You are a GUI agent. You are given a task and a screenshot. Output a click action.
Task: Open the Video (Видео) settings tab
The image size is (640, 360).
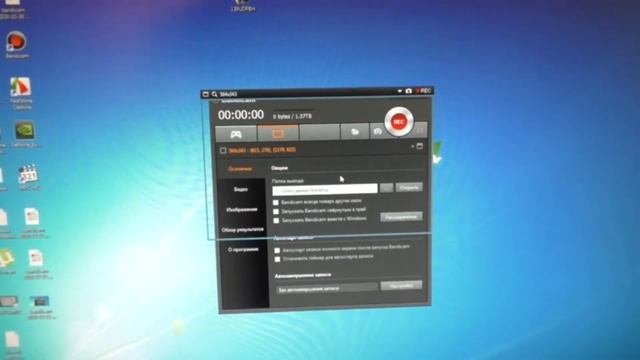click(x=241, y=189)
